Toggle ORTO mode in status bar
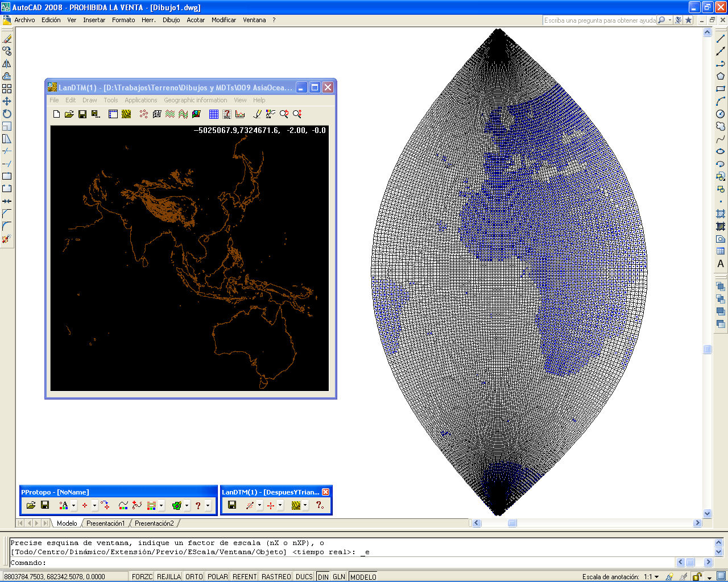 [x=194, y=576]
